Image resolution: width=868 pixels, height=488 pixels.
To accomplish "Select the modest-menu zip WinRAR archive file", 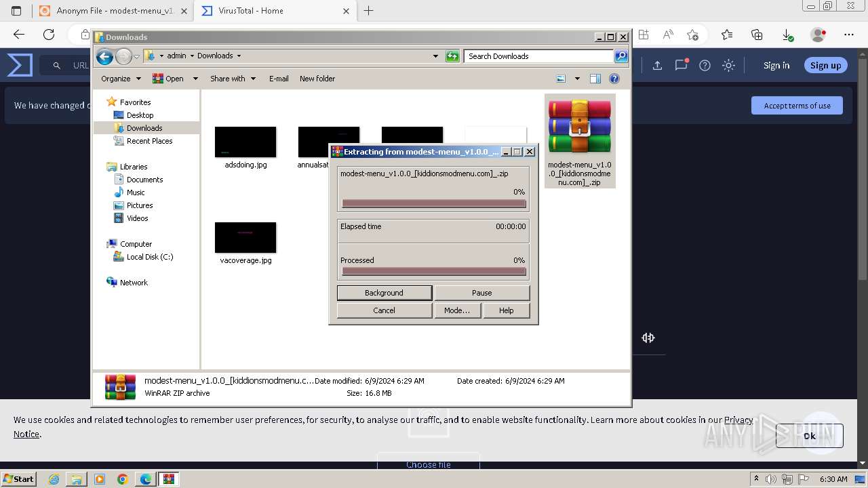I will [x=580, y=141].
